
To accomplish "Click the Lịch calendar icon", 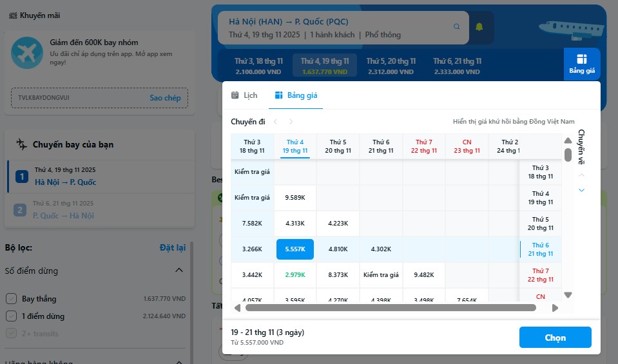I will tap(235, 95).
